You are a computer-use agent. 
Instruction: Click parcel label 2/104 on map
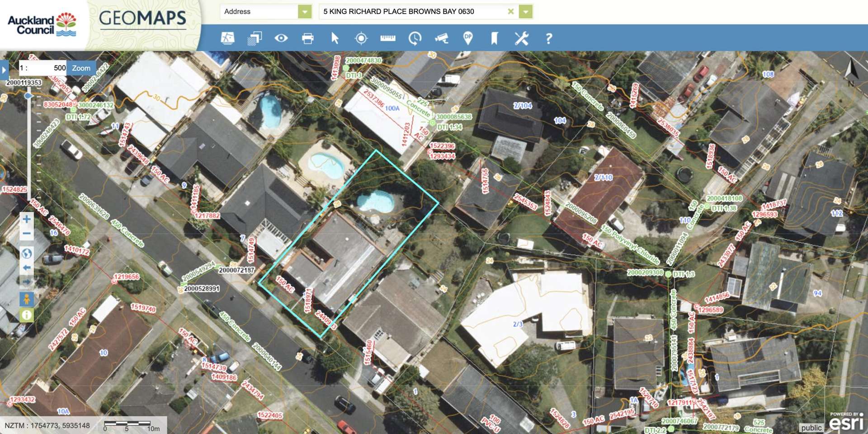pyautogui.click(x=523, y=106)
